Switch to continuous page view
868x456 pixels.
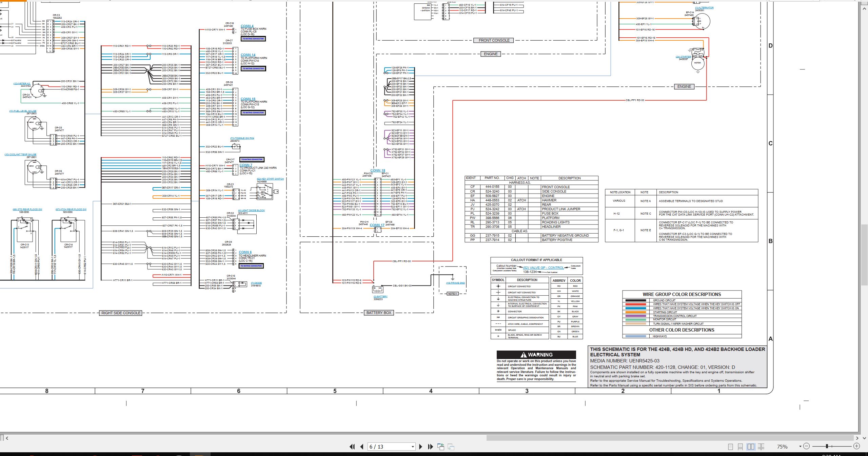point(741,447)
